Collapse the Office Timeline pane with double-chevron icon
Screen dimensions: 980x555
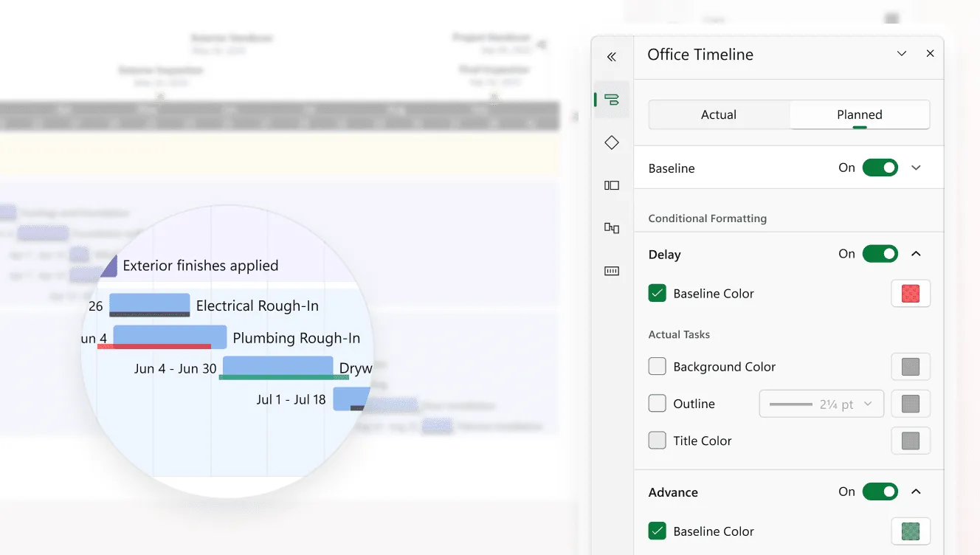(x=611, y=57)
